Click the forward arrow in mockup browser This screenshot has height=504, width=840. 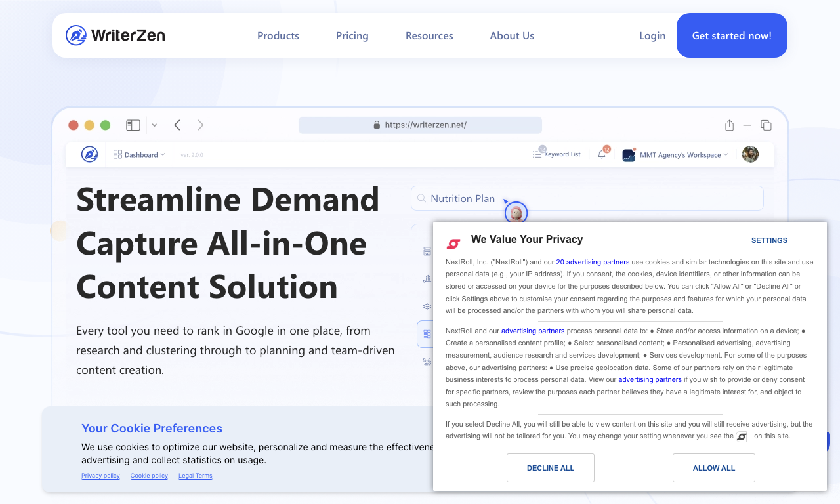(201, 125)
